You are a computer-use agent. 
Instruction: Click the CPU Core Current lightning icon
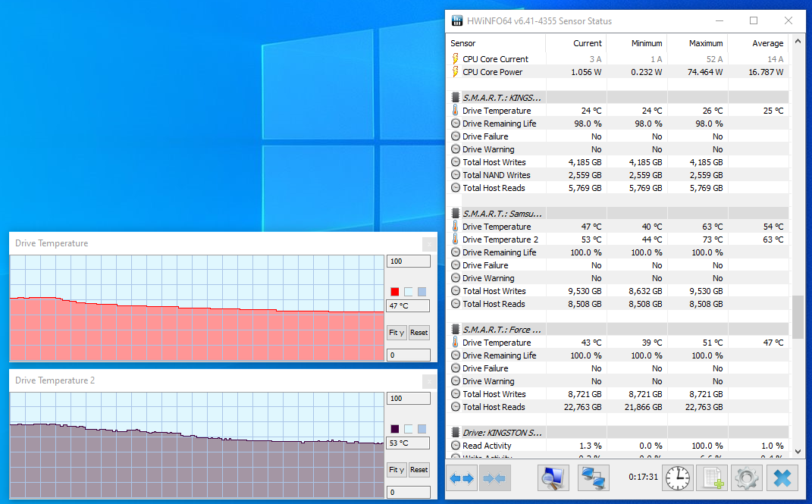click(455, 58)
